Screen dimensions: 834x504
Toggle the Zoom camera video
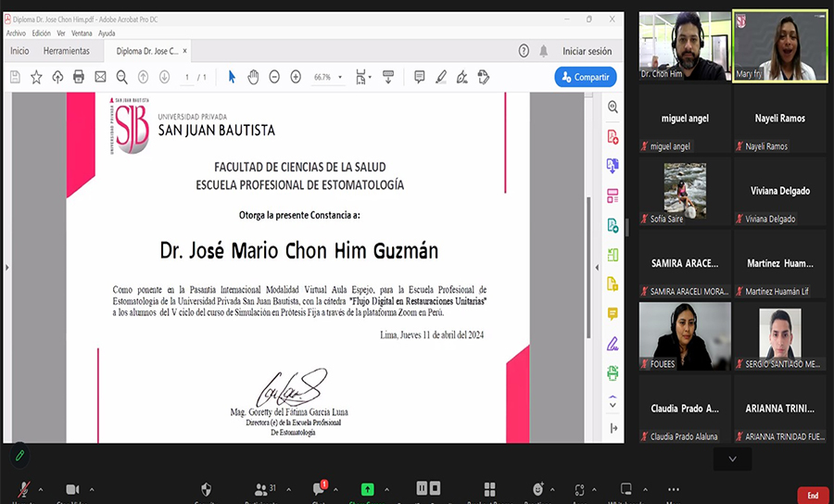(72, 489)
